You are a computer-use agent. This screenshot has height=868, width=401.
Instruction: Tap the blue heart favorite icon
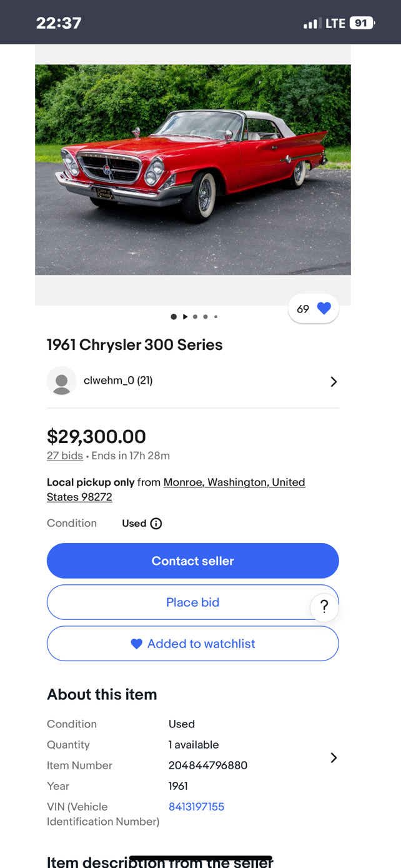coord(324,309)
